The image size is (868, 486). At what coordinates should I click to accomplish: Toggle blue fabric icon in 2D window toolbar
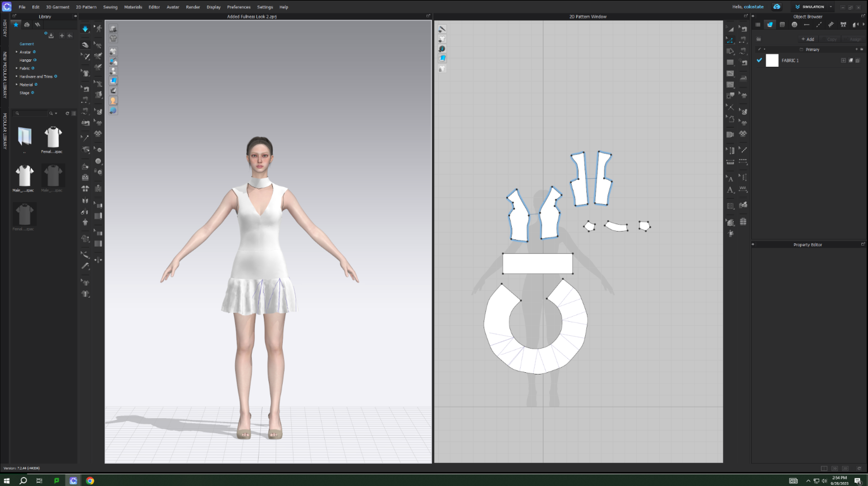(442, 58)
